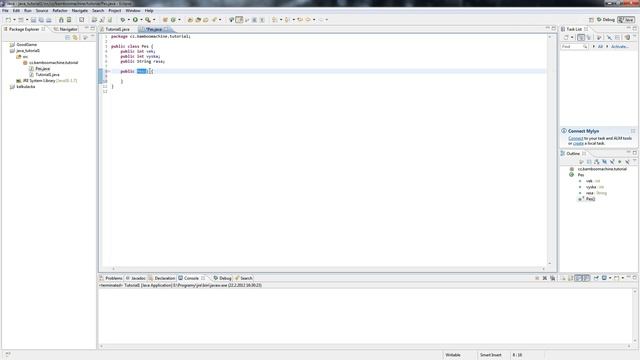The width and height of the screenshot is (640, 360).
Task: Click the Open Perspective icon
Action: (x=591, y=20)
